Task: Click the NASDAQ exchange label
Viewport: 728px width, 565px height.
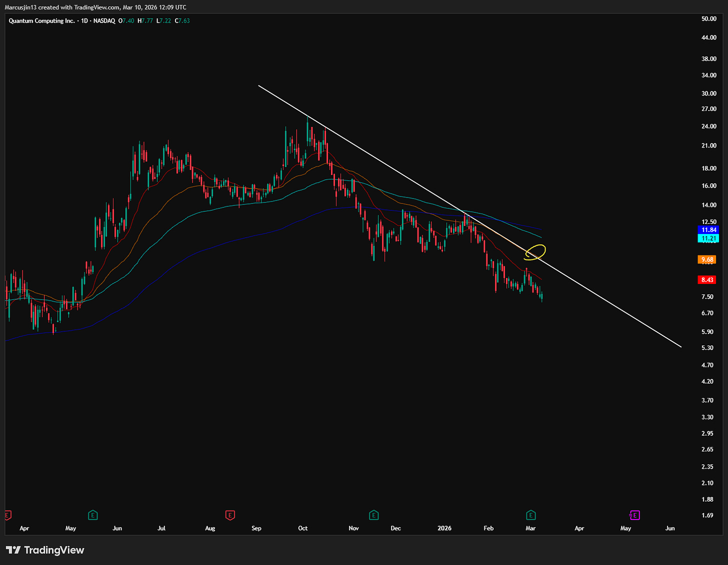Action: [x=104, y=21]
